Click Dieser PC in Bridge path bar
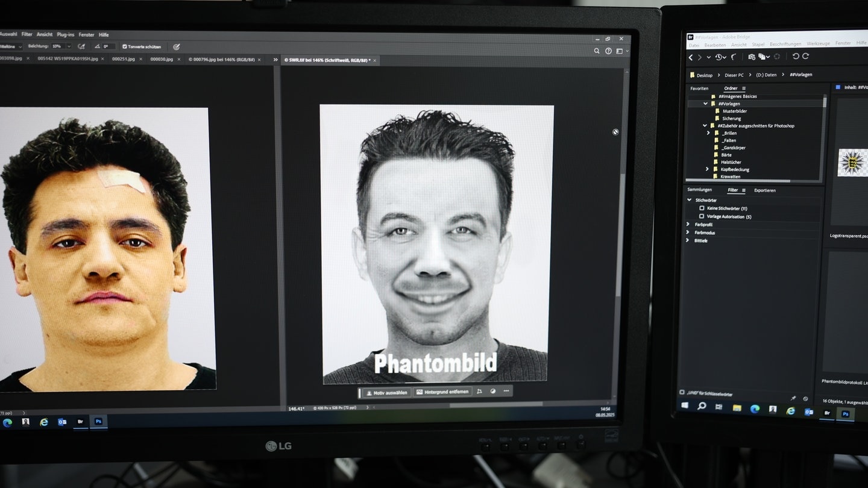This screenshot has height=488, width=868. [734, 75]
